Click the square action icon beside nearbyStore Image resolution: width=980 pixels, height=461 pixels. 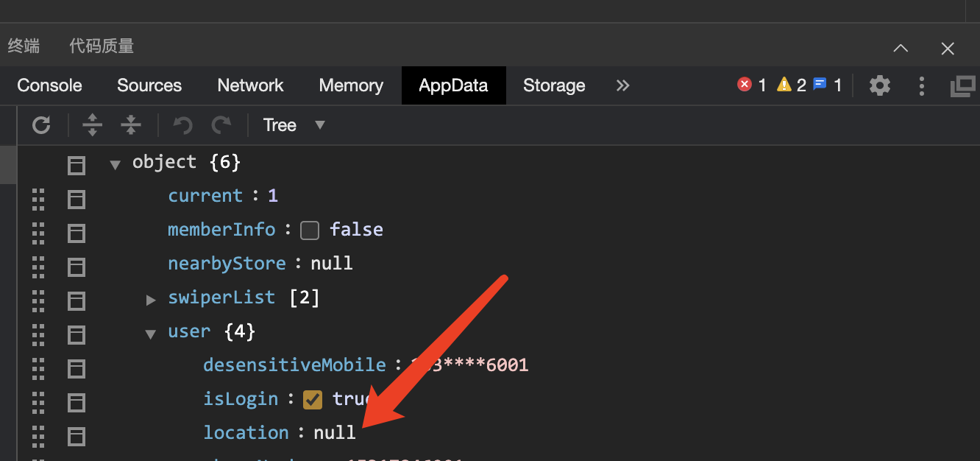click(x=77, y=267)
